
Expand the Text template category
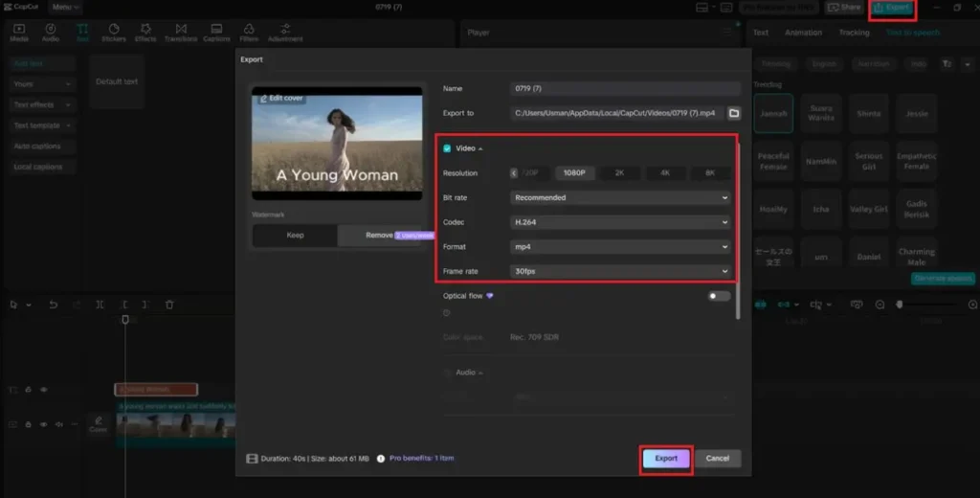42,125
